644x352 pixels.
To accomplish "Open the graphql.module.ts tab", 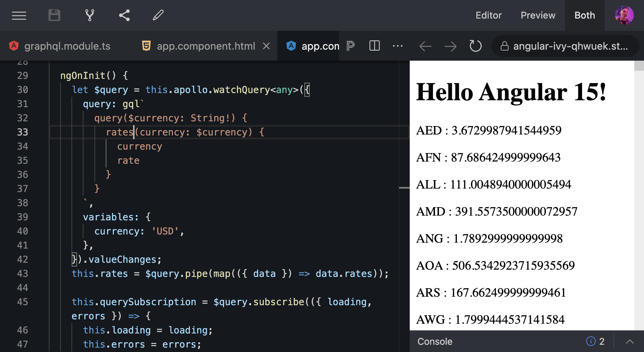I will coord(67,46).
